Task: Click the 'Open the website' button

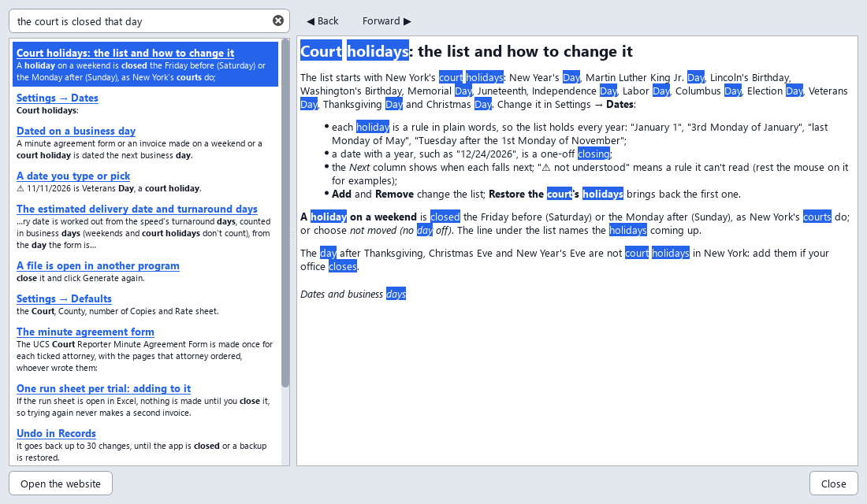Action: point(61,484)
